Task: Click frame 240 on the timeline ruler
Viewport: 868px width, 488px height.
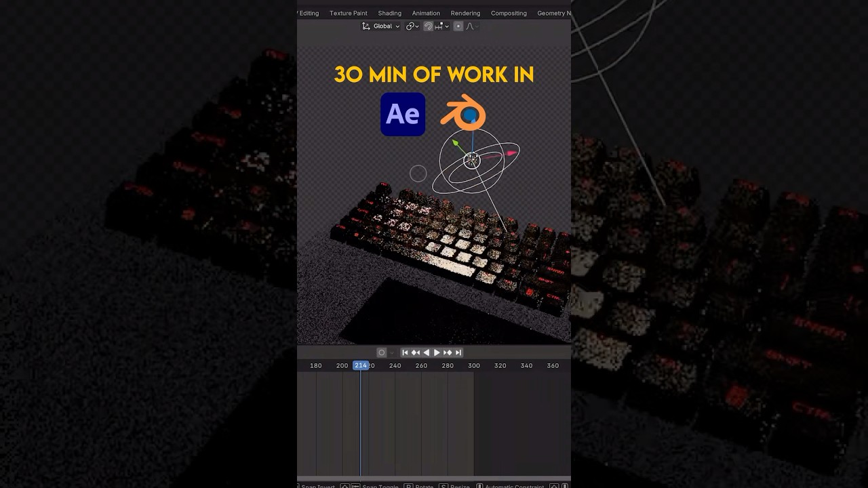Action: pyautogui.click(x=395, y=365)
